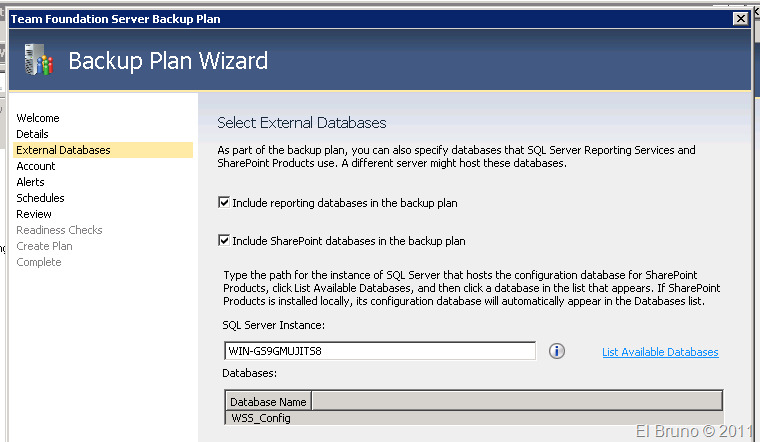Screen dimensions: 760x442
Task: Jump to the Schedules step
Action: (40, 198)
